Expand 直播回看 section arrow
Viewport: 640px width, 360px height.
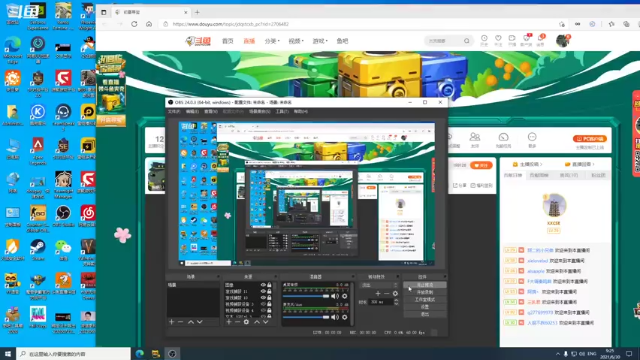(x=593, y=164)
